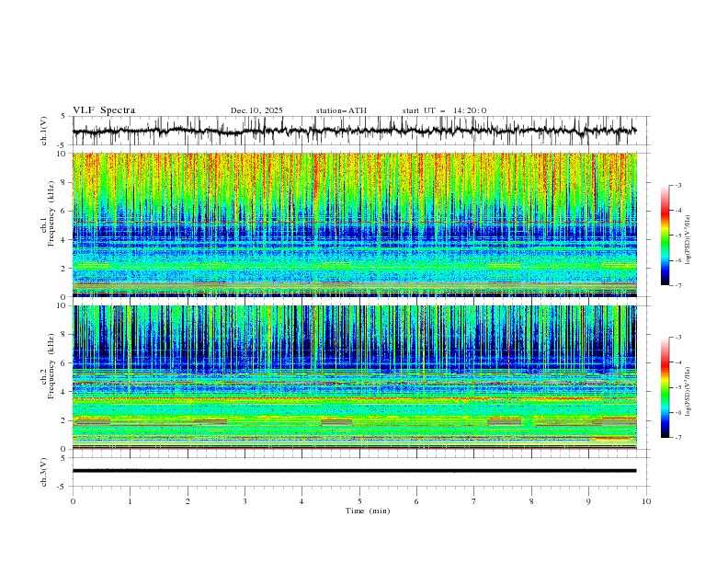Click the time axis tick label "10"
The image size is (728, 563).
[x=646, y=501]
